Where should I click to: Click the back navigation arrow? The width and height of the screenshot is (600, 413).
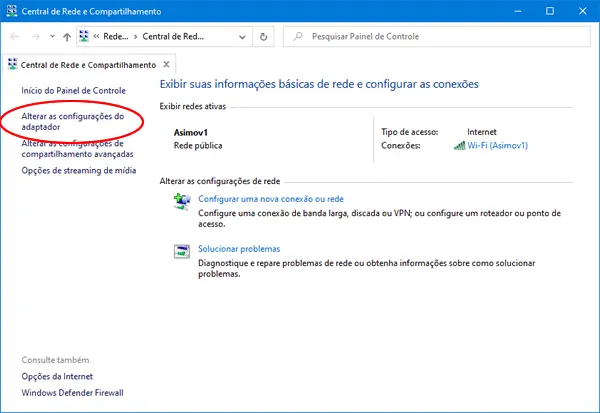click(16, 37)
